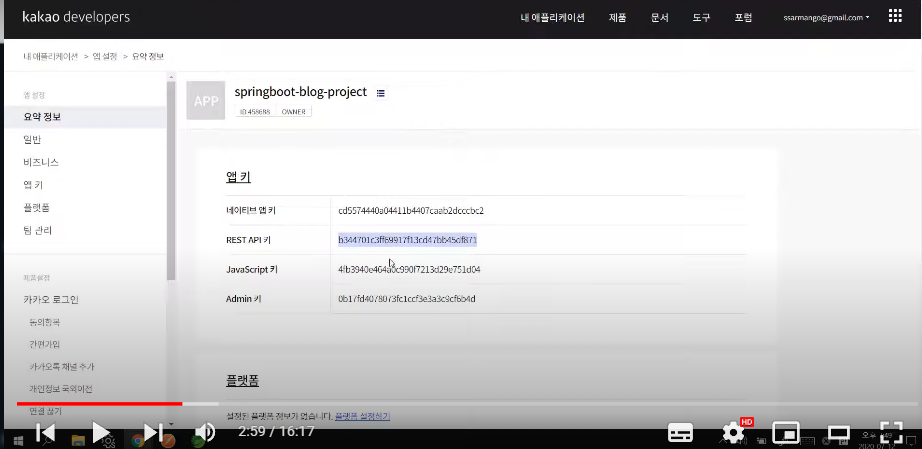Open video quality settings gear

point(733,433)
